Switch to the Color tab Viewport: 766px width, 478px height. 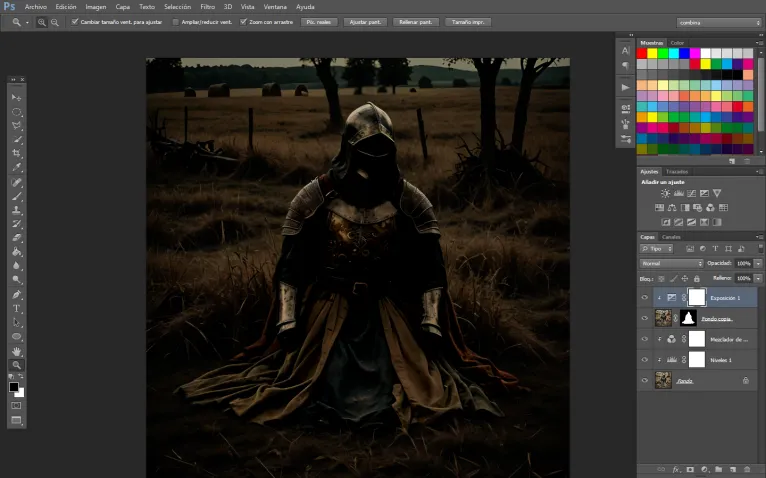[x=677, y=43]
